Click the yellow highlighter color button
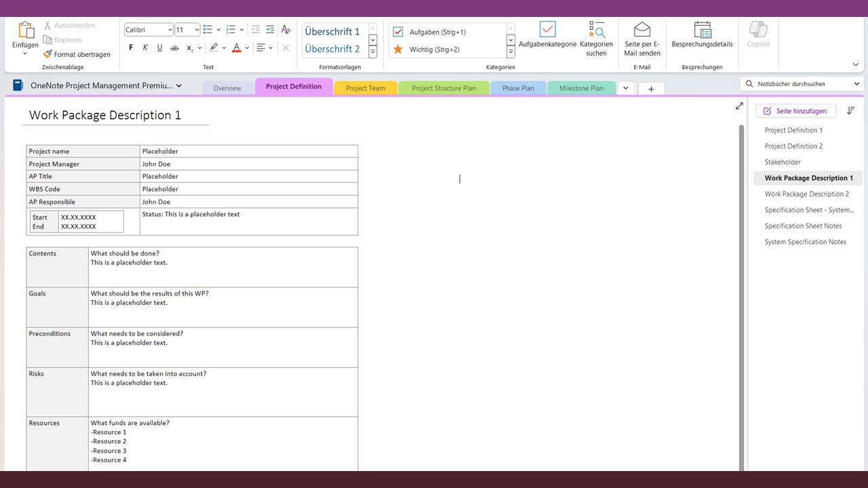The height and width of the screenshot is (488, 868). [x=214, y=47]
